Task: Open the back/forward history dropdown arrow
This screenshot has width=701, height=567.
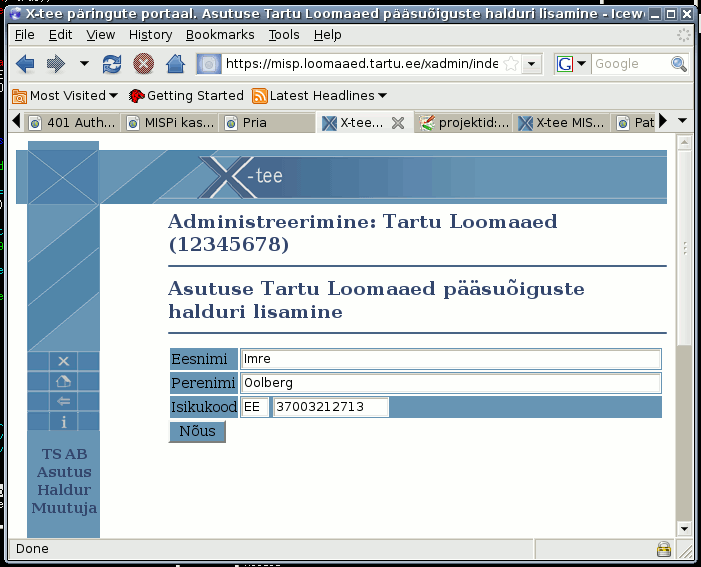Action: (84, 63)
